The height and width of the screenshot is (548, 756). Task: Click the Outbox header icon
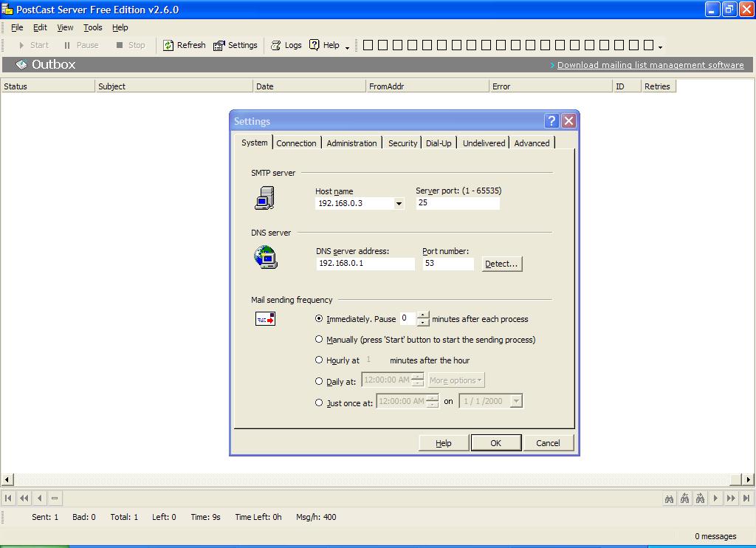tap(21, 64)
